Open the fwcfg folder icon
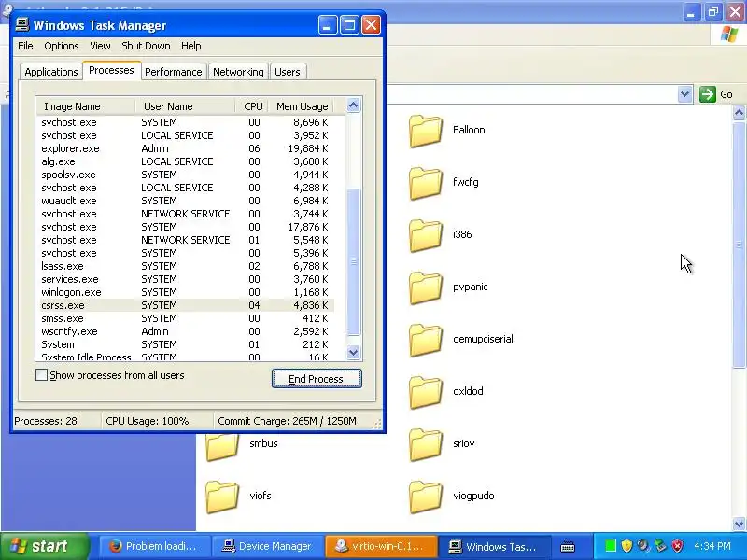This screenshot has height=560, width=747. point(426,182)
